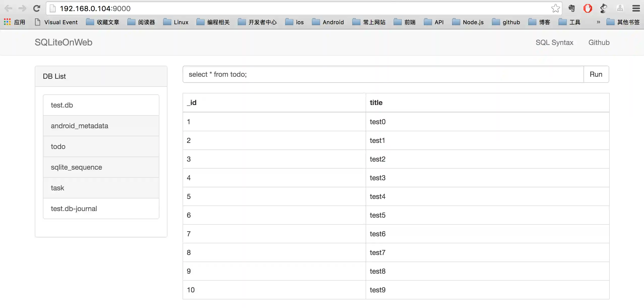Open the Evernote elephant extension
644x308 pixels.
[572, 9]
